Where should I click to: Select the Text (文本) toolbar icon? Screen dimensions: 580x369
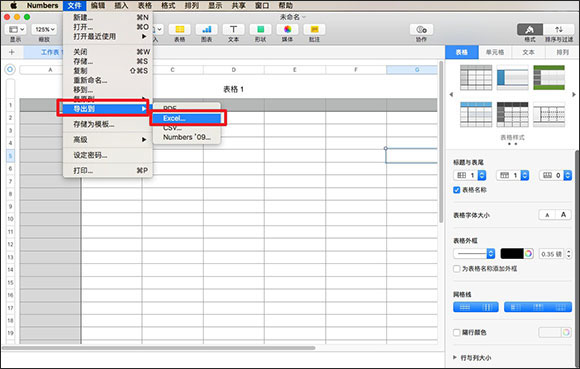click(x=233, y=30)
